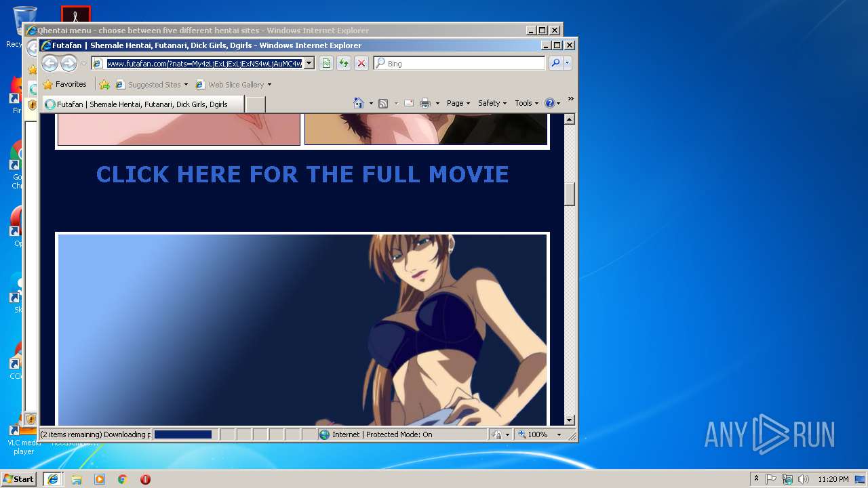Click the Chrome taskbar icon
This screenshot has height=488, width=868.
point(123,479)
